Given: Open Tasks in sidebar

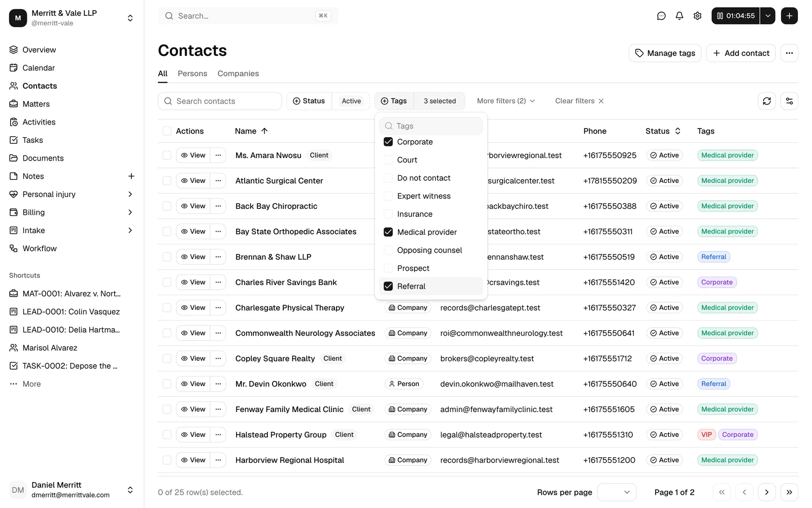Looking at the screenshot, I should [x=32, y=140].
